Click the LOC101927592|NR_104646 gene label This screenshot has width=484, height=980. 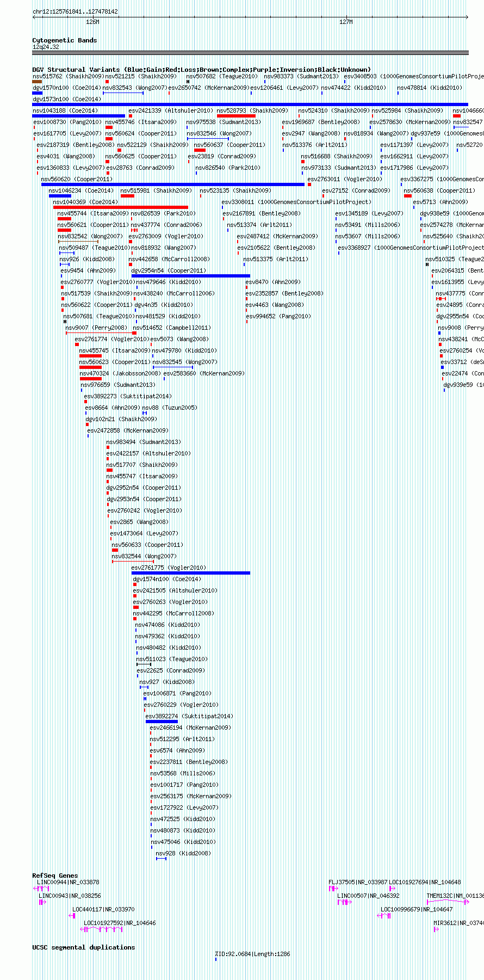click(x=120, y=923)
